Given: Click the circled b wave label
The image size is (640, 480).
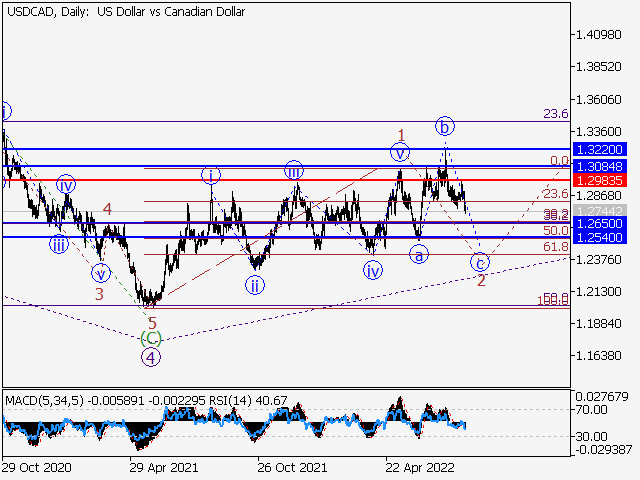Looking at the screenshot, I should pos(445,127).
